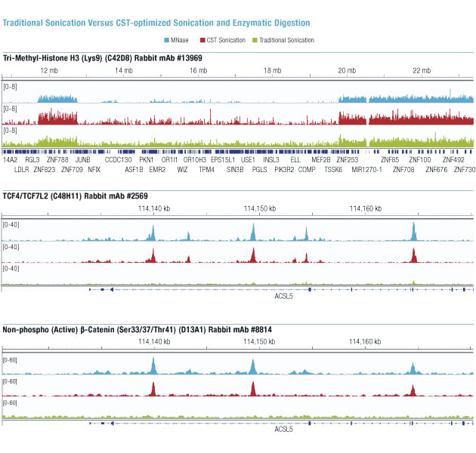Click the 20 mb ruler label
The height and width of the screenshot is (453, 476).
point(347,70)
